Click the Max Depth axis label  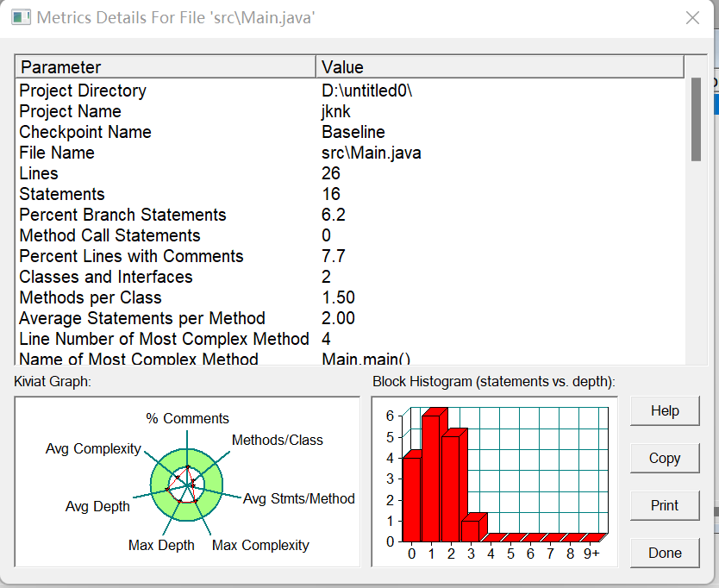(x=161, y=546)
